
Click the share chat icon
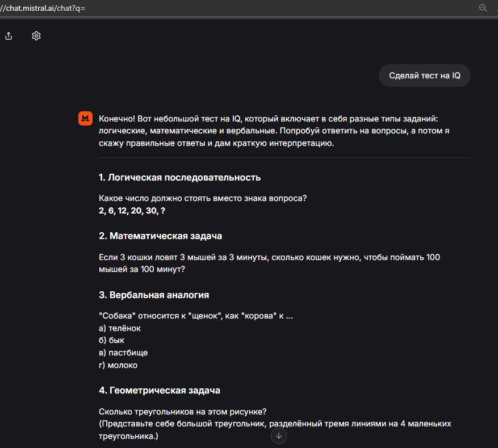[9, 36]
